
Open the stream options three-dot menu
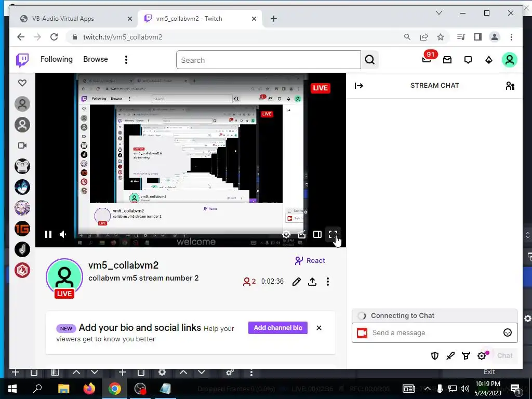point(328,282)
